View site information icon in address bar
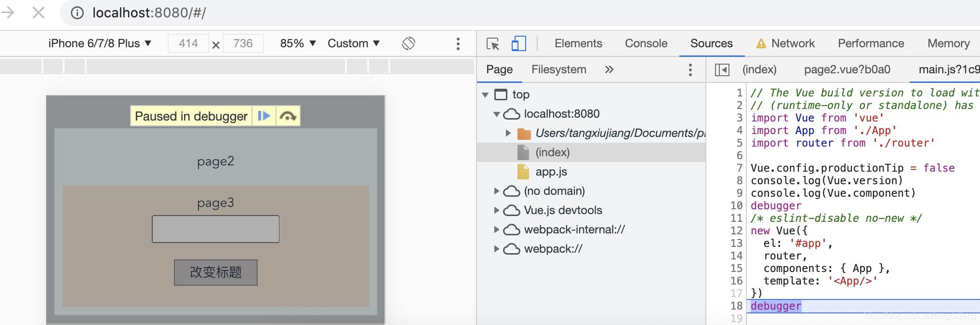 coord(77,13)
